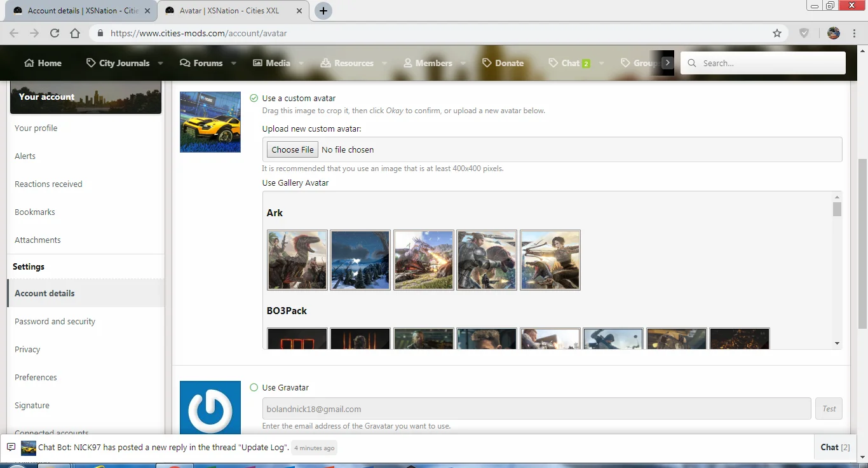Open the browser home page icon
868x468 pixels.
point(75,33)
